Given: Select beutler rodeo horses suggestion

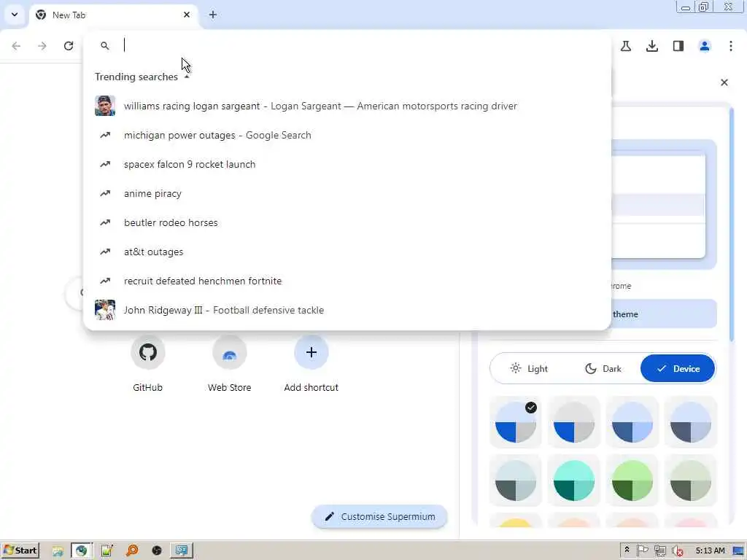Looking at the screenshot, I should point(347,222).
